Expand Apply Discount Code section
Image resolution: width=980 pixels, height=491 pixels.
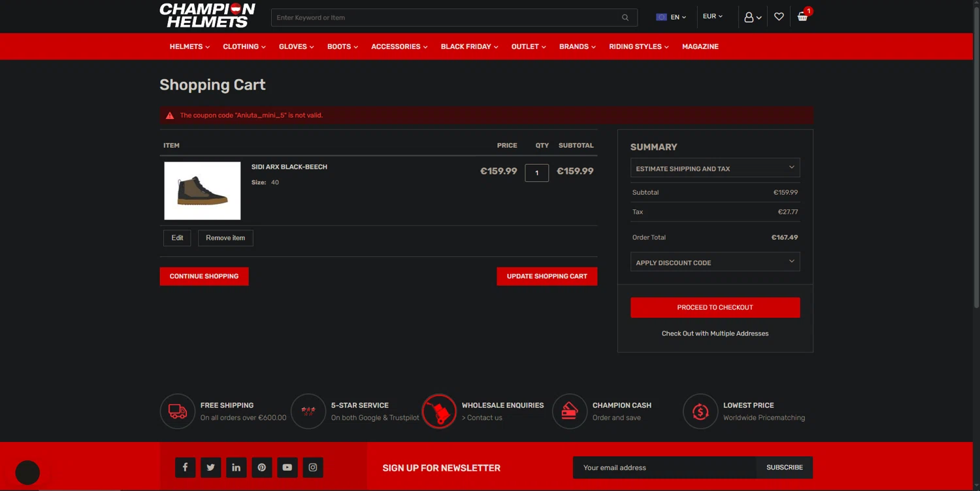tap(715, 262)
